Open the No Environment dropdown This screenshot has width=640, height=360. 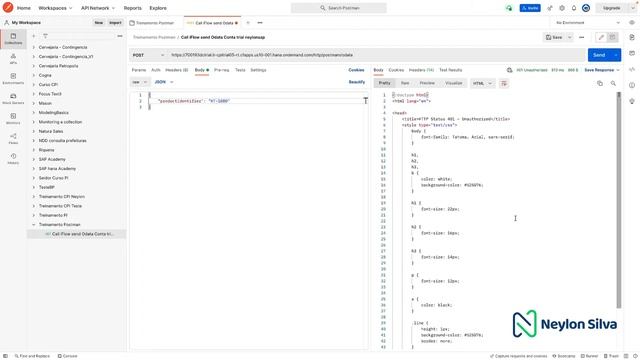[x=588, y=23]
